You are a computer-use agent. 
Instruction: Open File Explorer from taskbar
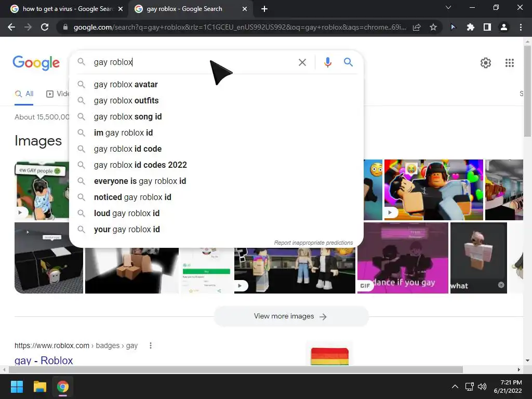click(39, 387)
